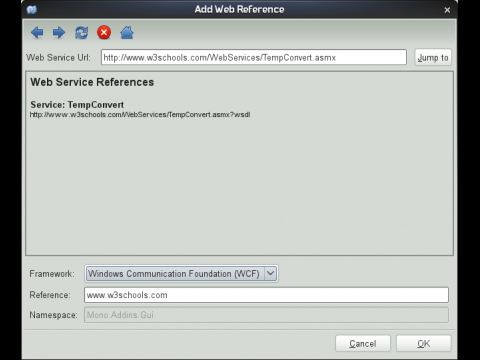Click the 'Web Service References' heading
This screenshot has height=360, width=480.
pos(92,82)
